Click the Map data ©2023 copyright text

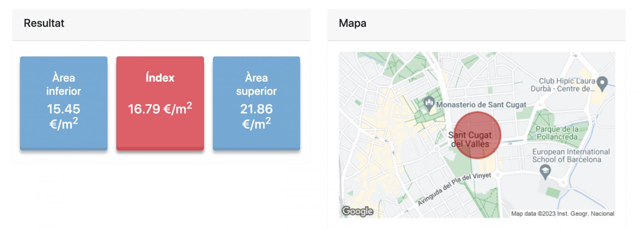[533, 214]
